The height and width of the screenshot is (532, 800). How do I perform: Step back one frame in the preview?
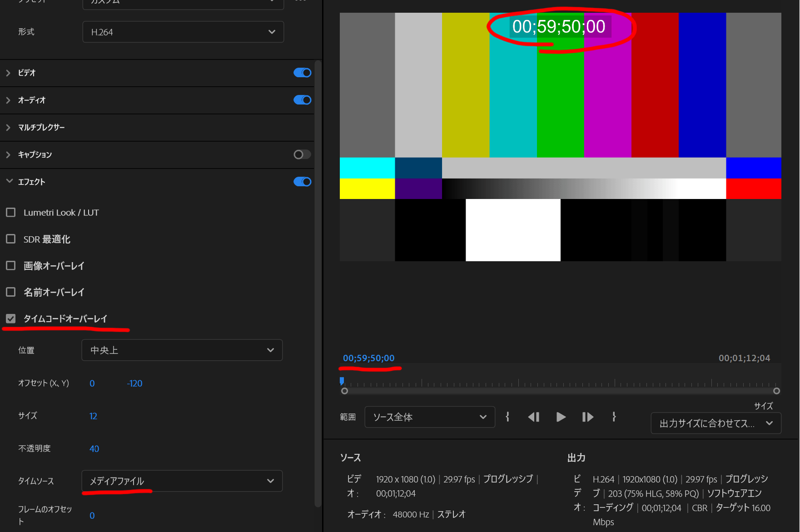[534, 417]
